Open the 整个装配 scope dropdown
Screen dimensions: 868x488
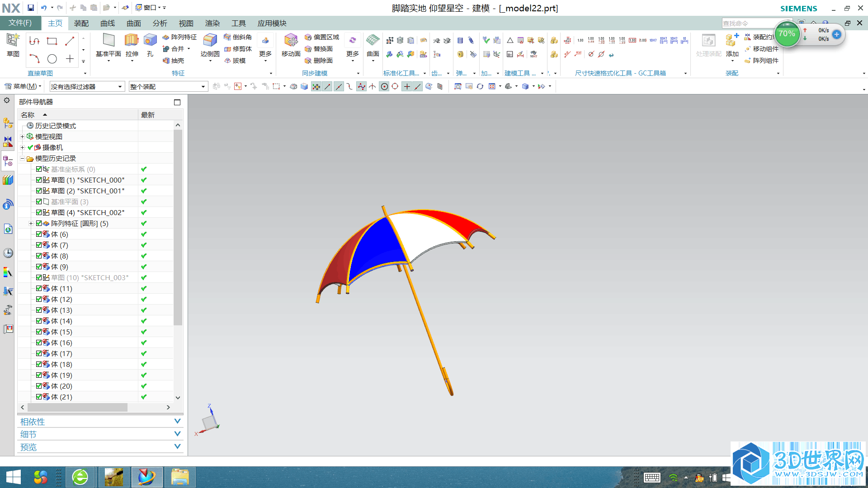(x=168, y=86)
